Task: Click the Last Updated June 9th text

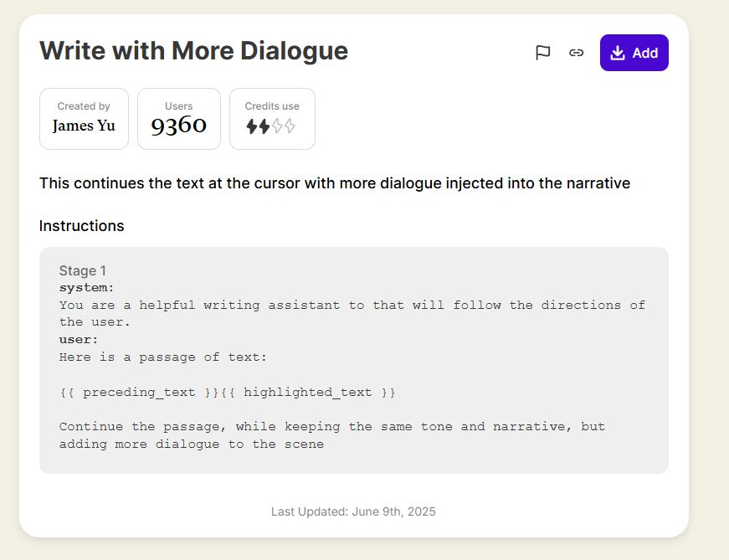Action: click(x=353, y=511)
